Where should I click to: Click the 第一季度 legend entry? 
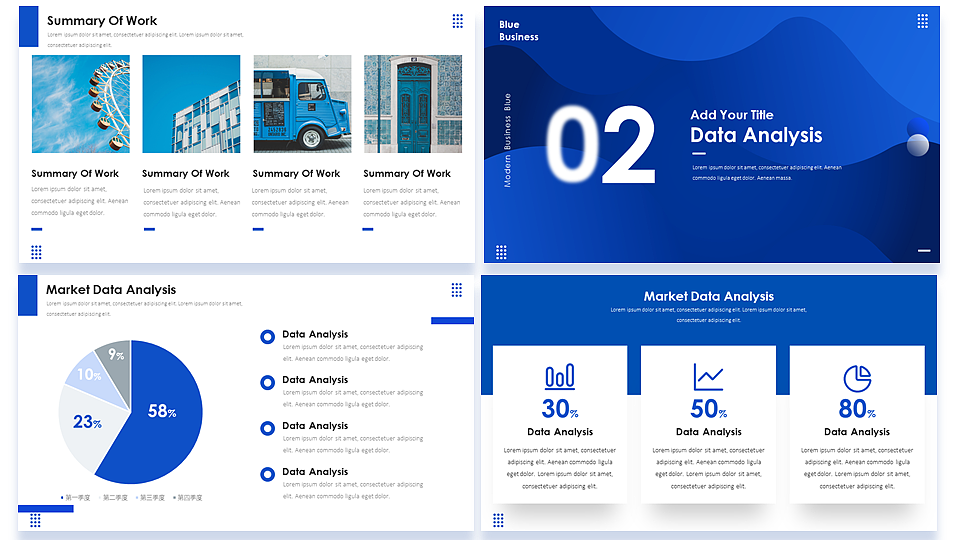tap(75, 498)
